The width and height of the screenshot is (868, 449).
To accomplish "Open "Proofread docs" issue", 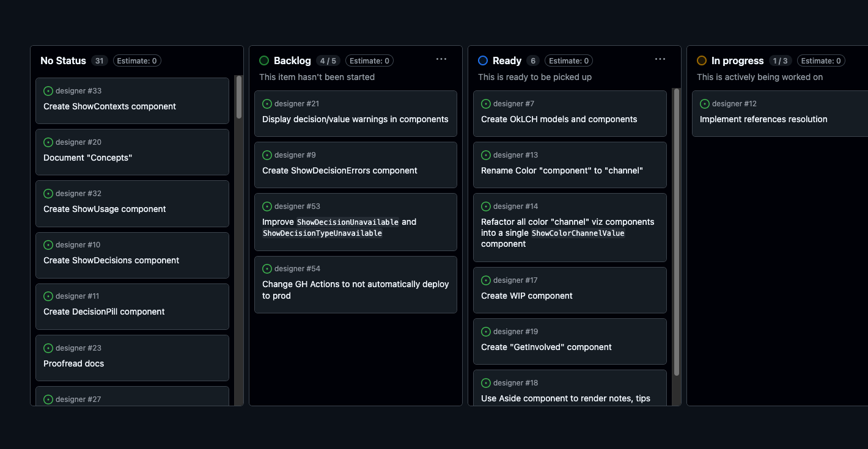I will (x=73, y=363).
